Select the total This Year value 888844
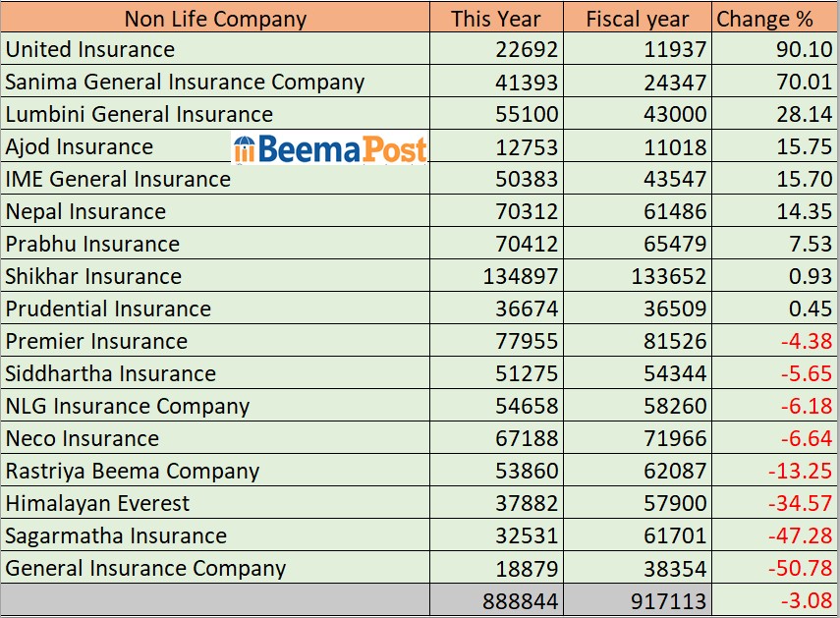Screen dimensions: 840x618 (x=521, y=600)
